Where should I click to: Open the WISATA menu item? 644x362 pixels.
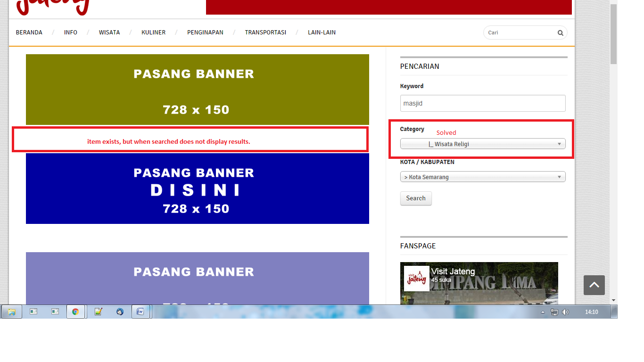point(109,33)
